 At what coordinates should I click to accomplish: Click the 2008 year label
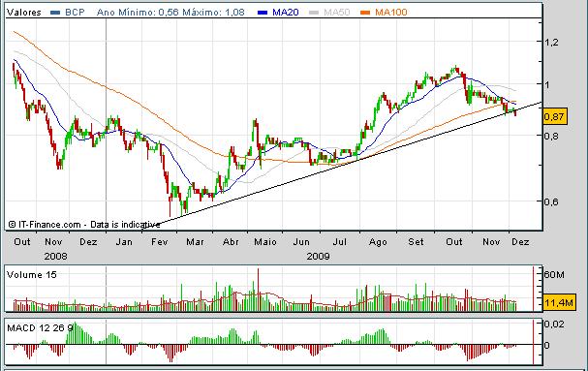[55, 257]
